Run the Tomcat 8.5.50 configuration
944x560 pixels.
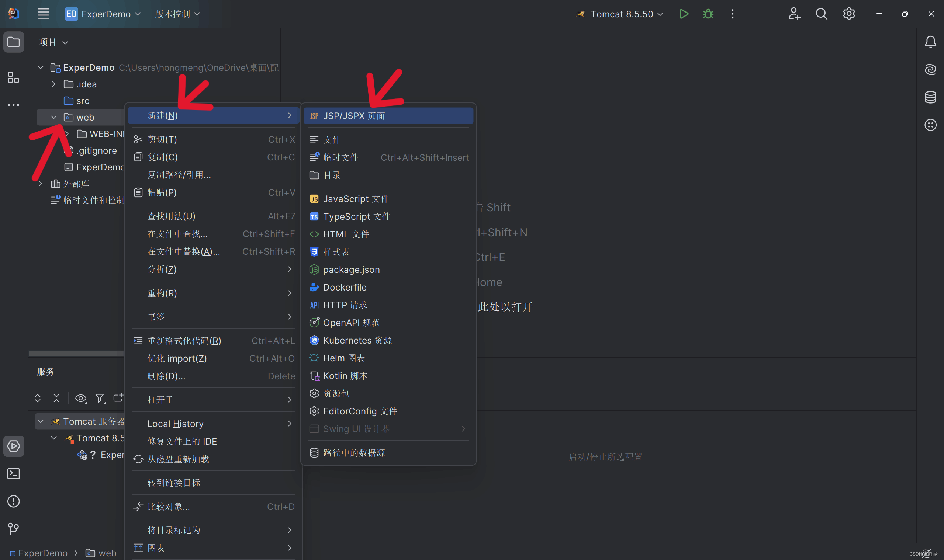(684, 14)
